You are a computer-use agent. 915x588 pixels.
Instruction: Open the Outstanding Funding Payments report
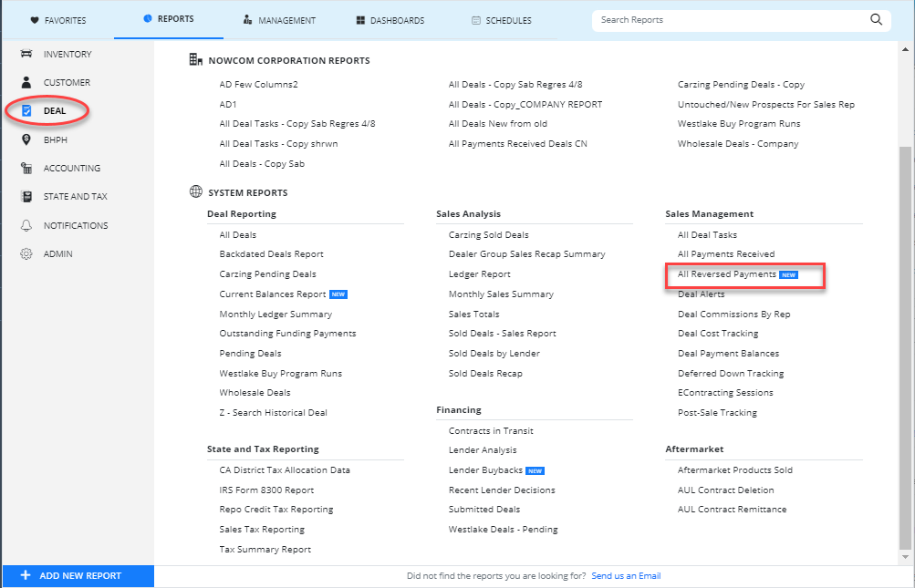287,334
